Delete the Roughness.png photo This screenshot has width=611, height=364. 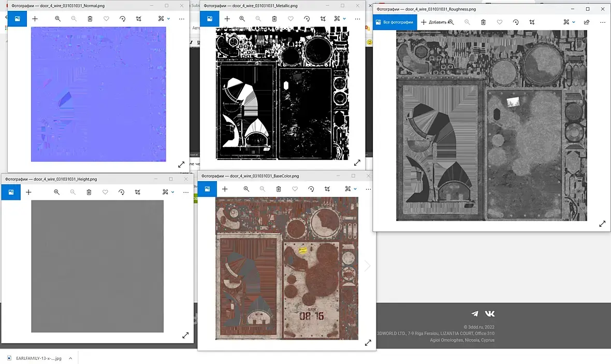483,22
